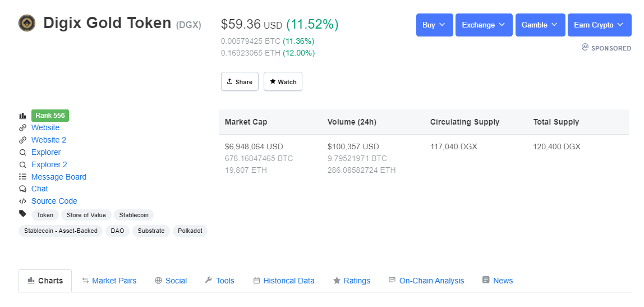The height and width of the screenshot is (307, 644).
Task: Open the Tools tab
Action: pyautogui.click(x=219, y=281)
